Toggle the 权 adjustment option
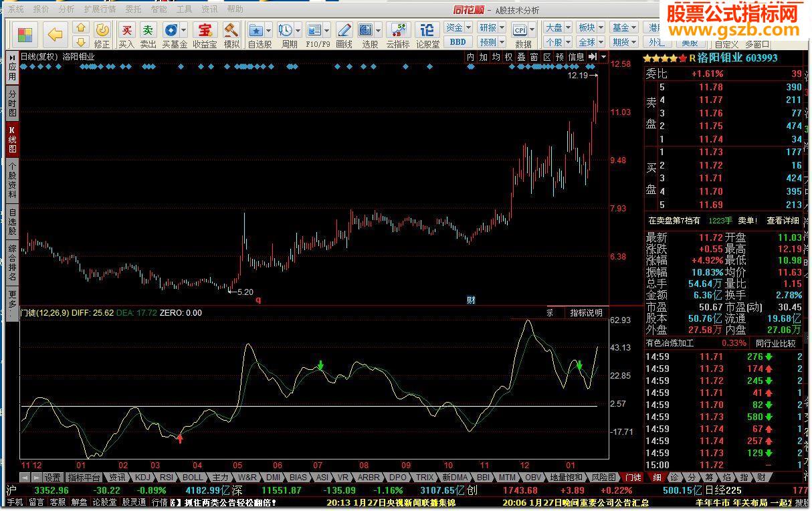The width and height of the screenshot is (812, 511). tap(509, 58)
